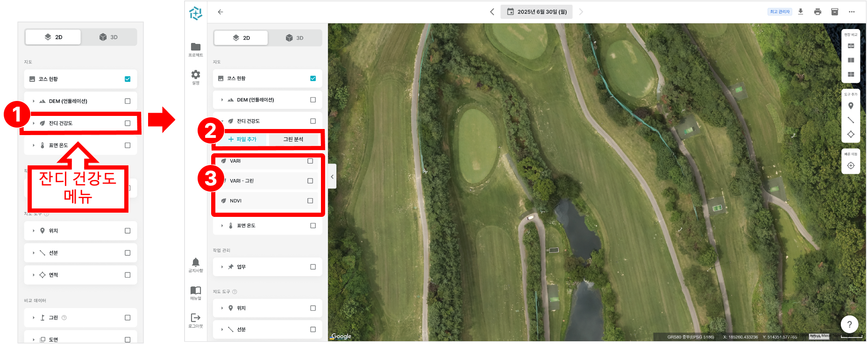The image size is (868, 344).
Task: Open the 2025년 6월 30일 date picker
Action: (537, 12)
